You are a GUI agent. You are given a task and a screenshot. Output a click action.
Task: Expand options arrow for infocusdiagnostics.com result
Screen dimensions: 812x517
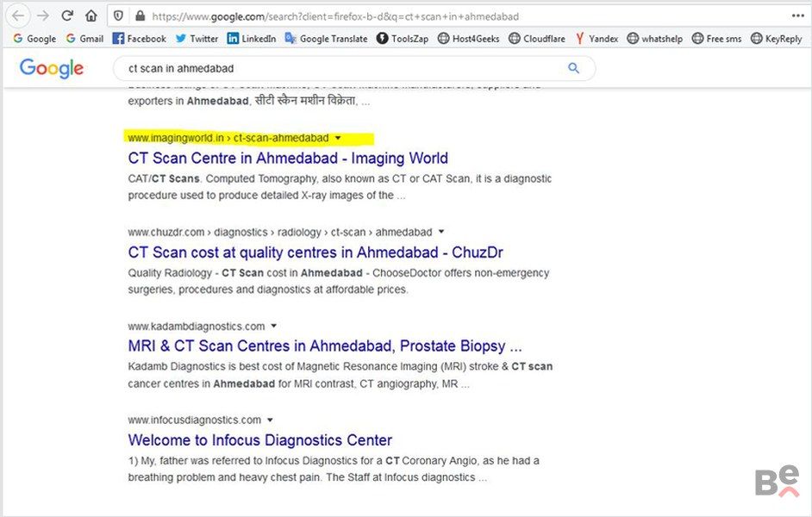(x=271, y=420)
